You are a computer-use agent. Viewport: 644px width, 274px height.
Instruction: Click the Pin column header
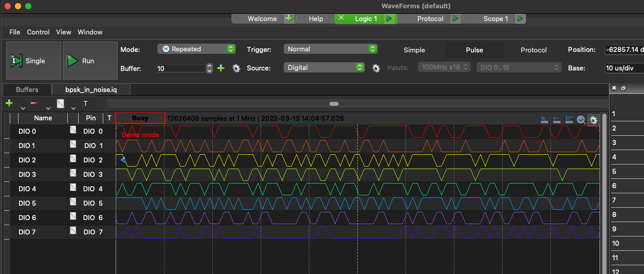tap(90, 118)
